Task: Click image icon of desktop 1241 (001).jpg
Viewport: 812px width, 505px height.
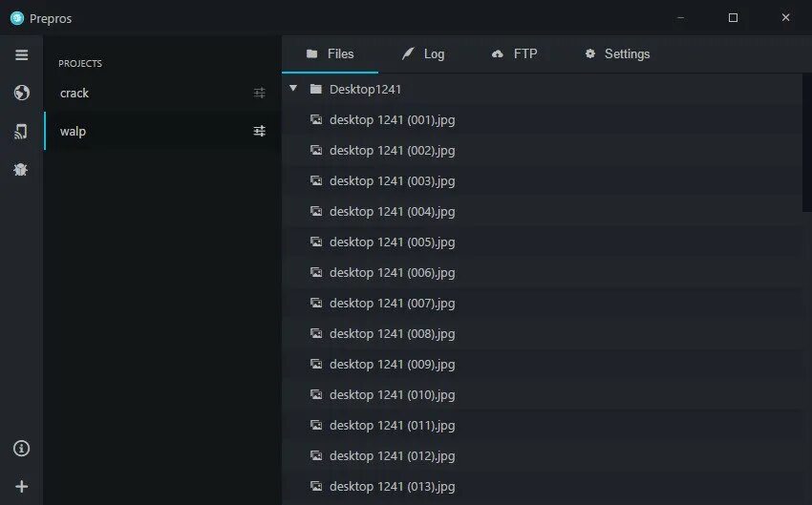Action: click(x=316, y=119)
